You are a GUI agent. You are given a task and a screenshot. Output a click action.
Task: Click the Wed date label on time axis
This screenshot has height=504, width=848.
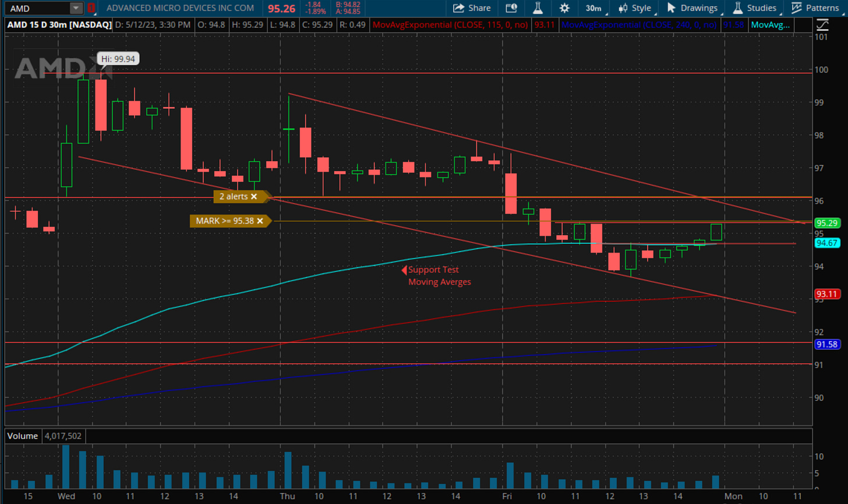pos(66,496)
